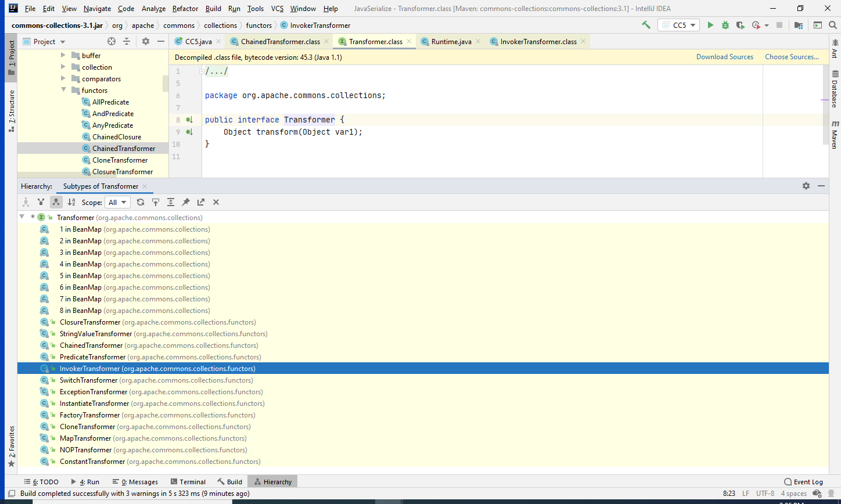The height and width of the screenshot is (504, 841).
Task: Open the profiler run dropdown arrow
Action: tap(767, 26)
